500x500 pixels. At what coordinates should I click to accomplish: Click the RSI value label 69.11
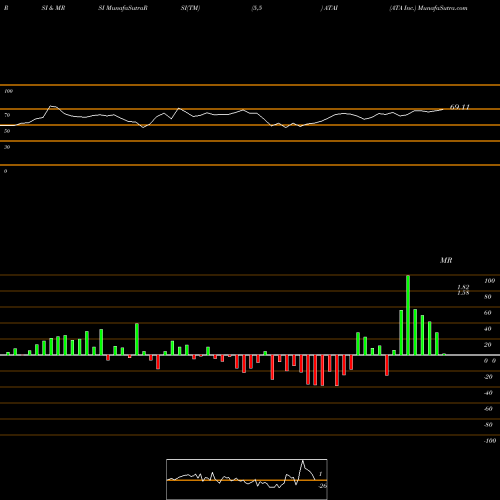coord(459,107)
